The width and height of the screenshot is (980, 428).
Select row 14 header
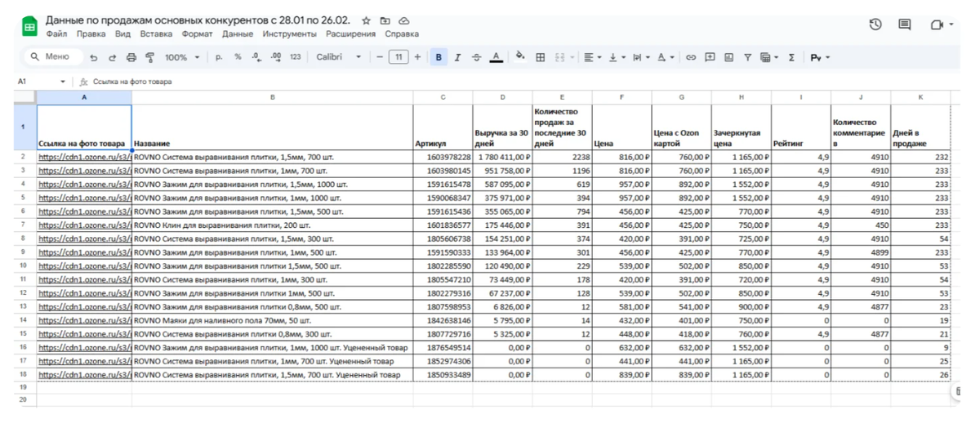23,320
